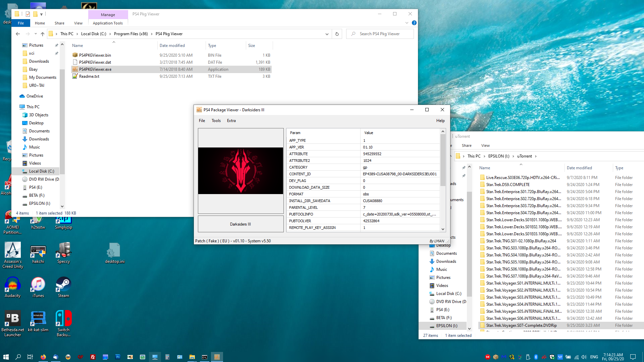644x362 pixels.
Task: Open the Bluetooth tray icon
Action: pos(536,357)
